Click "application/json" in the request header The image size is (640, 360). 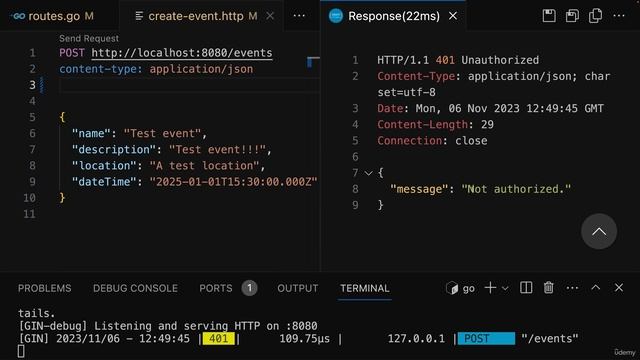(201, 69)
